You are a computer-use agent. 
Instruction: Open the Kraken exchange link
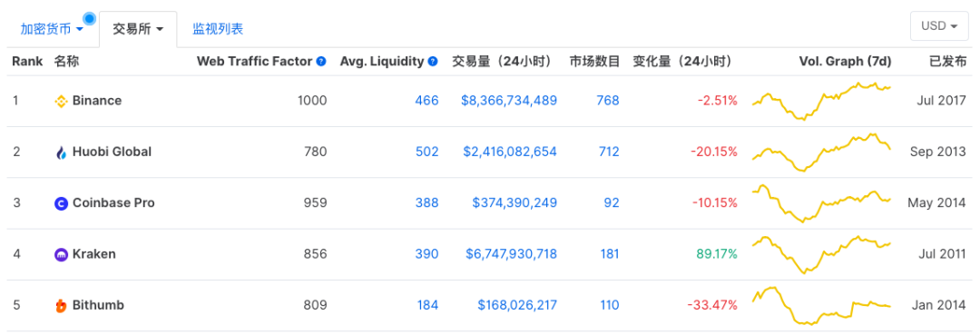pos(94,254)
